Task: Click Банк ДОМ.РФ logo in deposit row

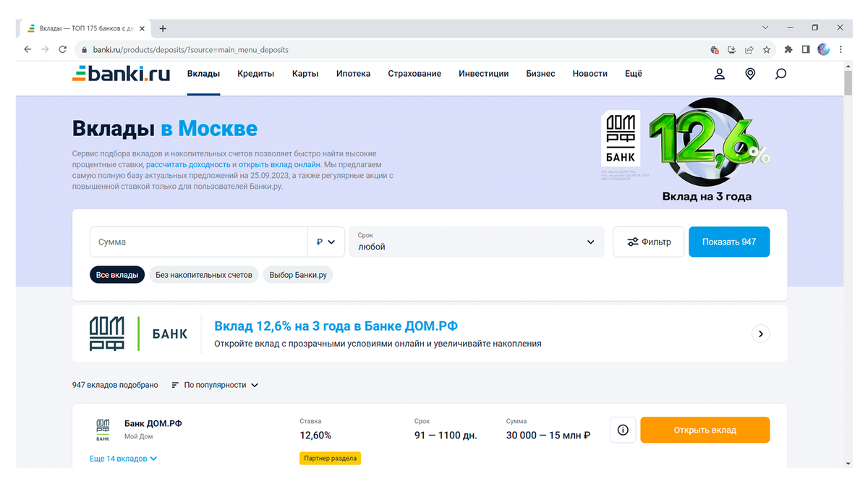Action: pyautogui.click(x=103, y=429)
